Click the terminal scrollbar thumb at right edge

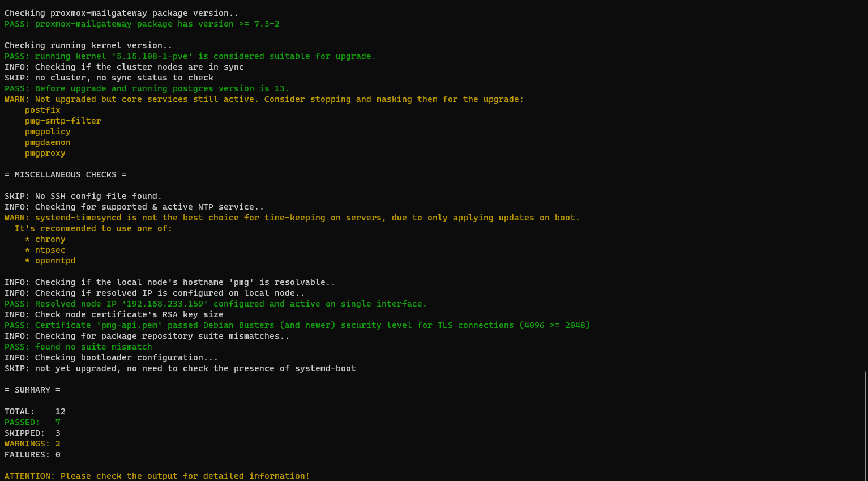(x=865, y=425)
